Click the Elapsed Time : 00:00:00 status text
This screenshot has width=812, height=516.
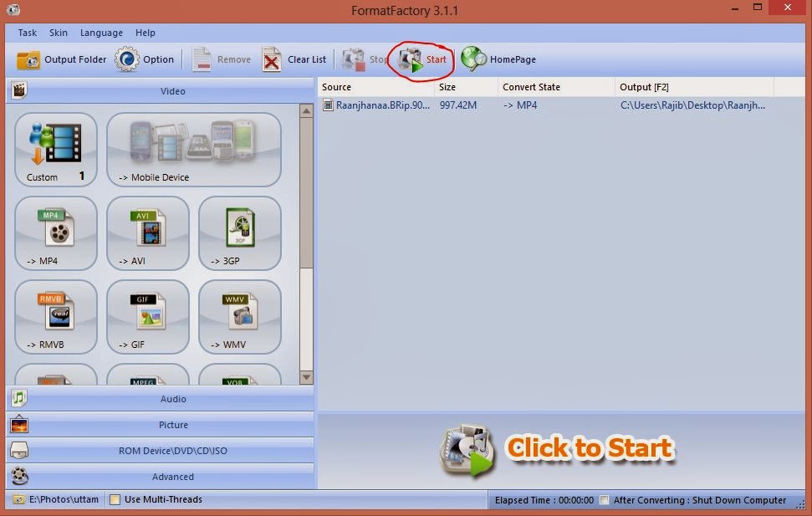tap(544, 500)
